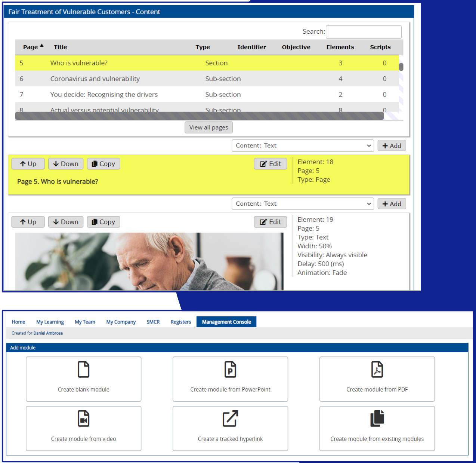The image size is (476, 463).
Task: Edit Element 19 text content
Action: pos(271,222)
